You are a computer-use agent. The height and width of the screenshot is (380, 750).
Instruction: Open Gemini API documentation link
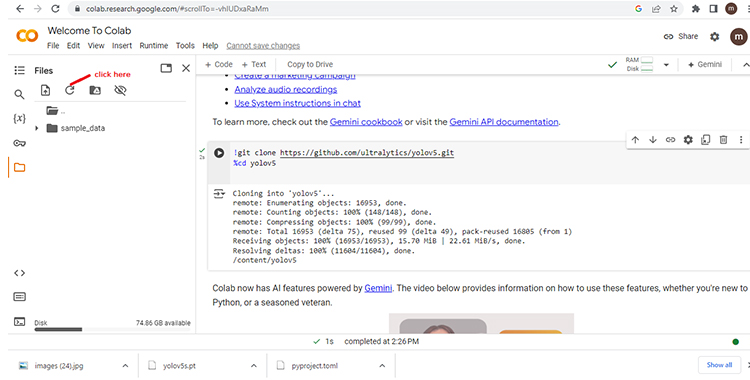point(504,122)
